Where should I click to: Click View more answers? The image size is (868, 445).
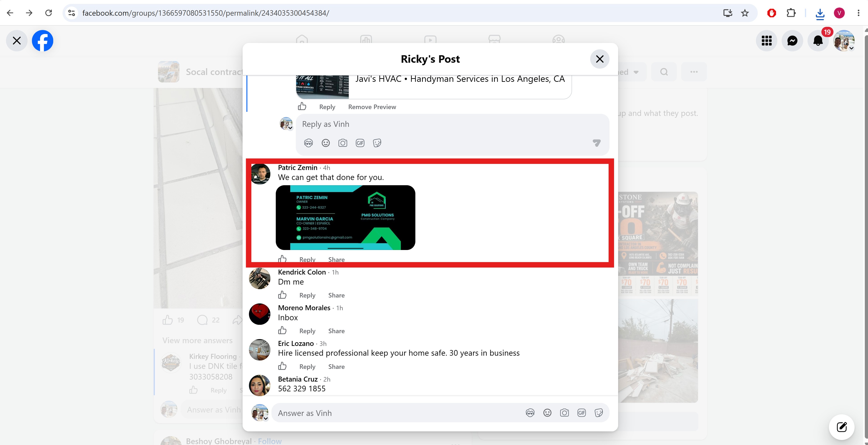[x=198, y=341]
